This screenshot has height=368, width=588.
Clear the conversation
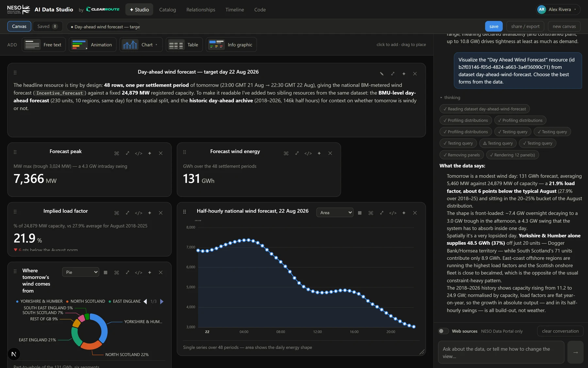pos(560,331)
